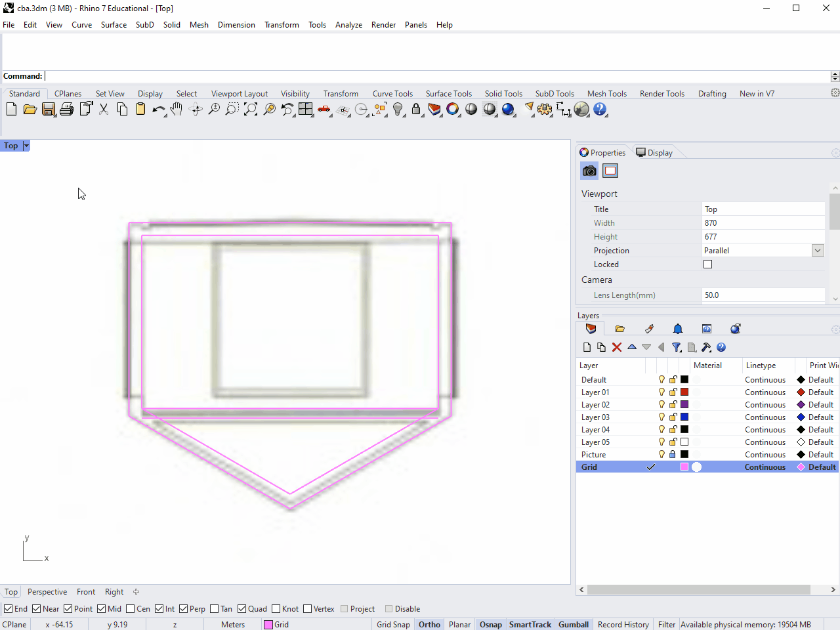Enable the Cen osnap checkbox

[131, 609]
